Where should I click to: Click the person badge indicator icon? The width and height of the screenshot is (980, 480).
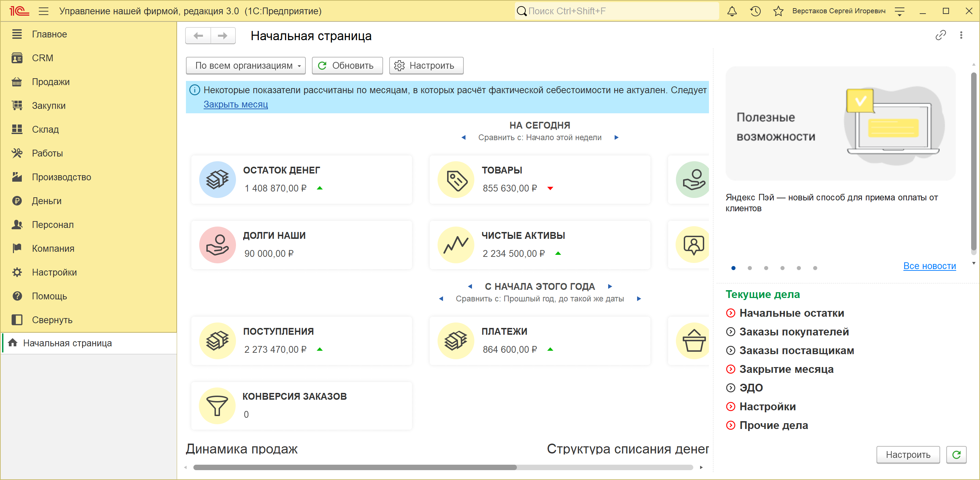(693, 245)
